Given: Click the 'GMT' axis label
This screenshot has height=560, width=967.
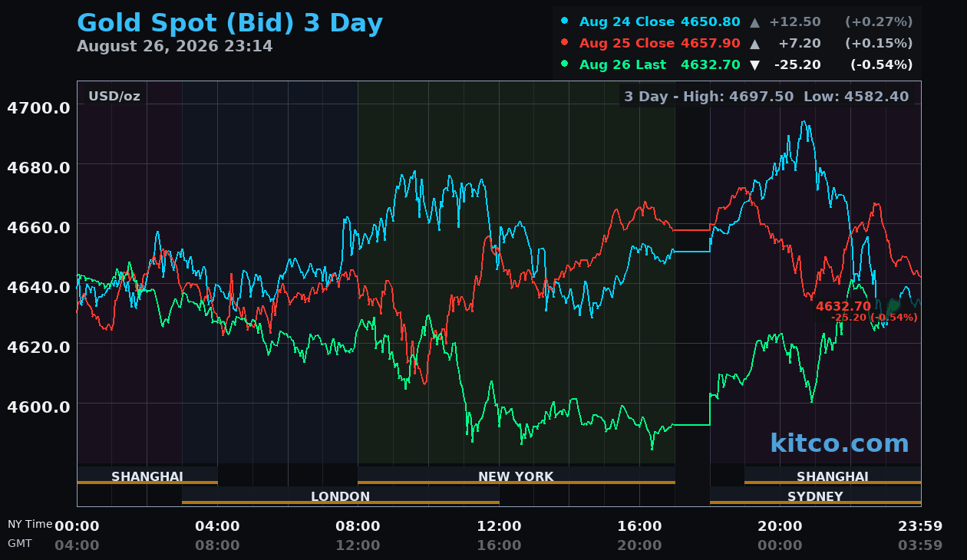Looking at the screenshot, I should [x=20, y=543].
